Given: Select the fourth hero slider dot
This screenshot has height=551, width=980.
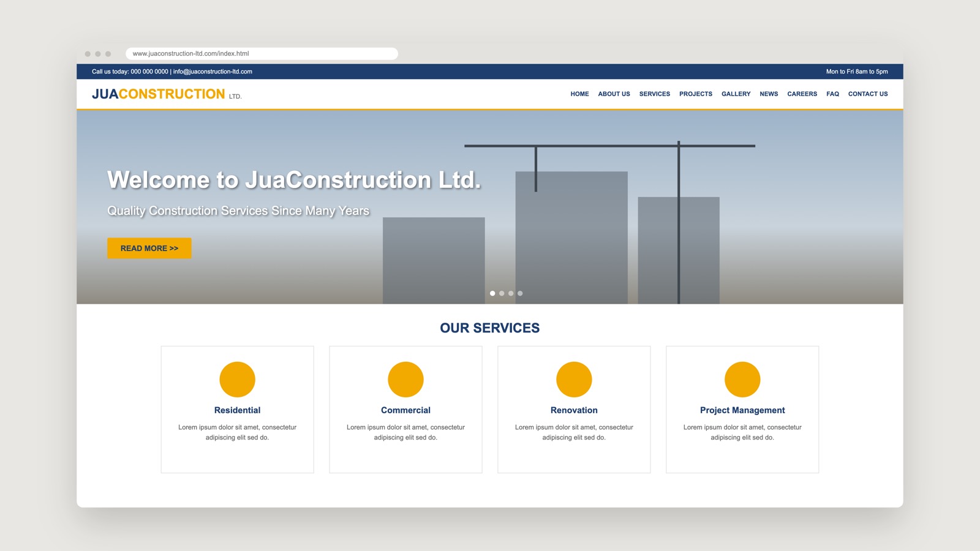Looking at the screenshot, I should click(x=520, y=293).
